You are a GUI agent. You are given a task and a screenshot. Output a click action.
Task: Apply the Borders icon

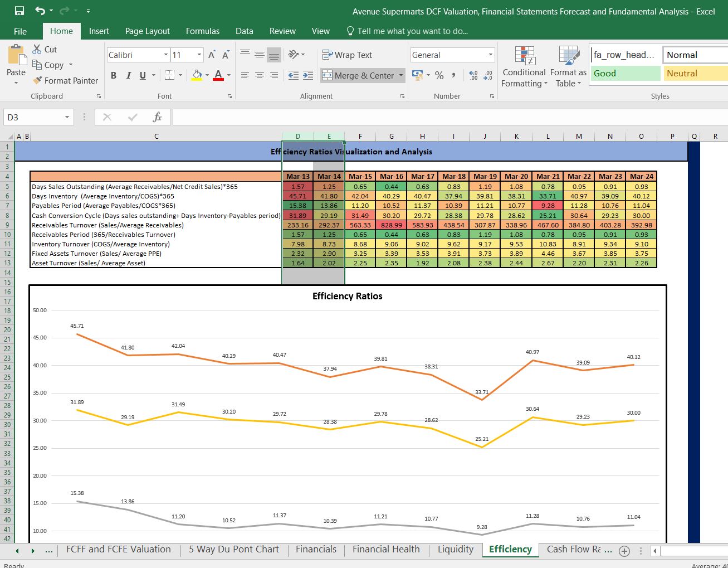tap(169, 75)
